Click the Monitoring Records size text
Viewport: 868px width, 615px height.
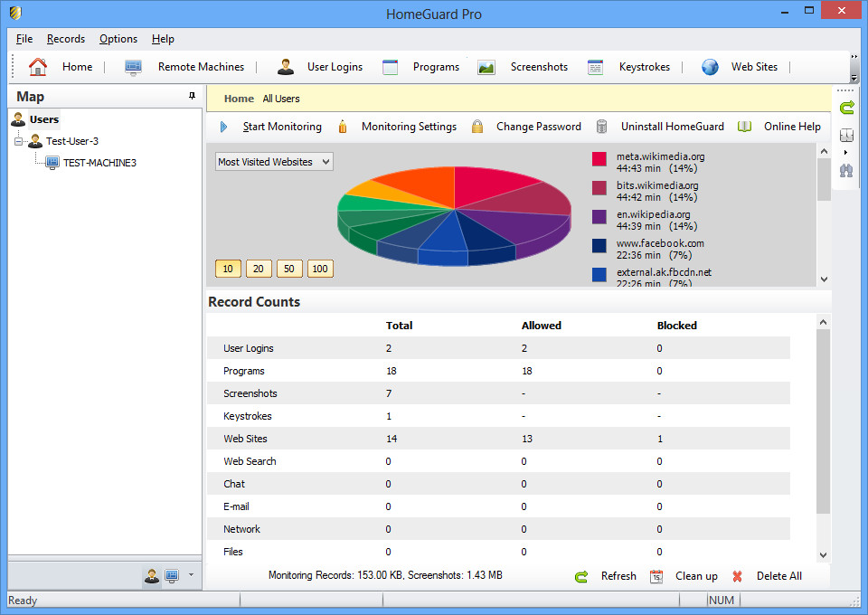[385, 575]
